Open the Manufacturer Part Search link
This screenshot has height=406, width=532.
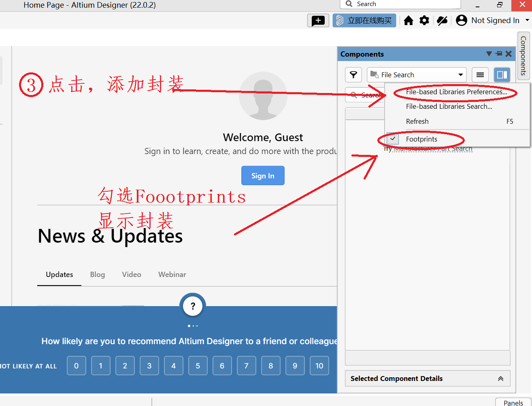pyautogui.click(x=432, y=148)
